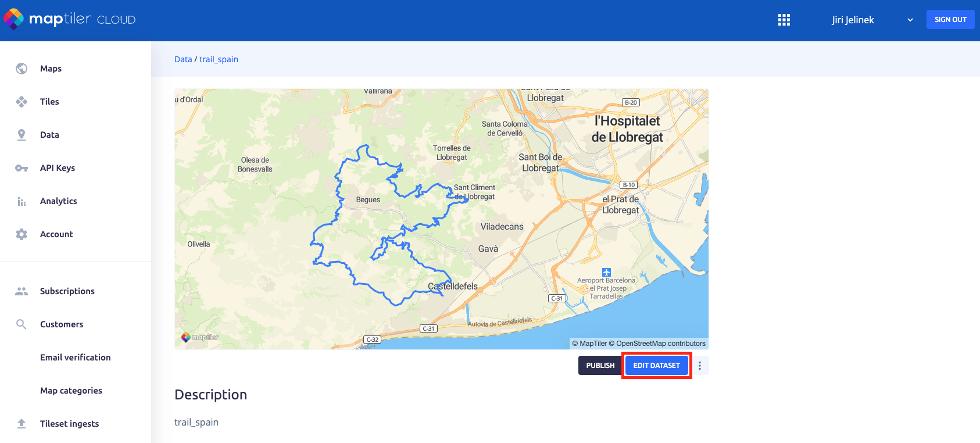
Task: Open Account settings
Action: tap(56, 234)
